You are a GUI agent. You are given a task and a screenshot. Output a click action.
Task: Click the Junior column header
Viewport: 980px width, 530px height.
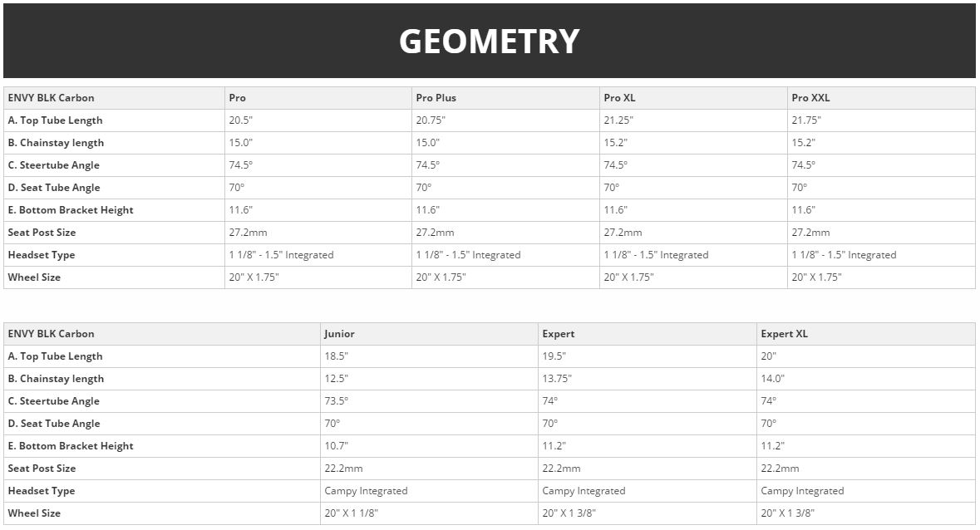(339, 334)
